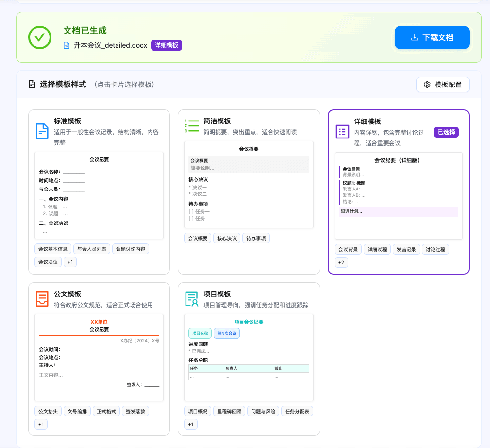The width and height of the screenshot is (490, 448).
Task: Click the purple 详细模板 badge next to filename
Action: tap(166, 45)
